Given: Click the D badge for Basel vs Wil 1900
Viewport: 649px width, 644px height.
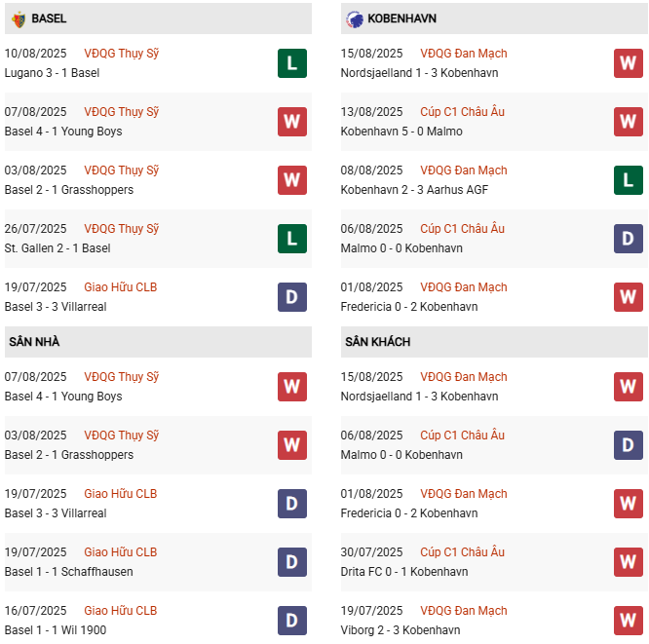Looking at the screenshot, I should 292,621.
